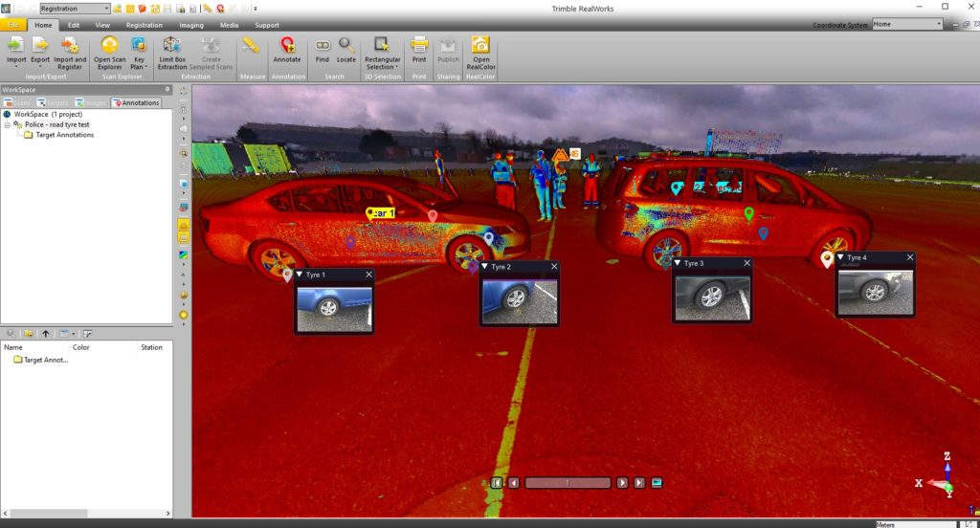Viewport: 980px width, 528px height.
Task: Collapse the Tyre 4 annotation popup
Action: point(841,256)
